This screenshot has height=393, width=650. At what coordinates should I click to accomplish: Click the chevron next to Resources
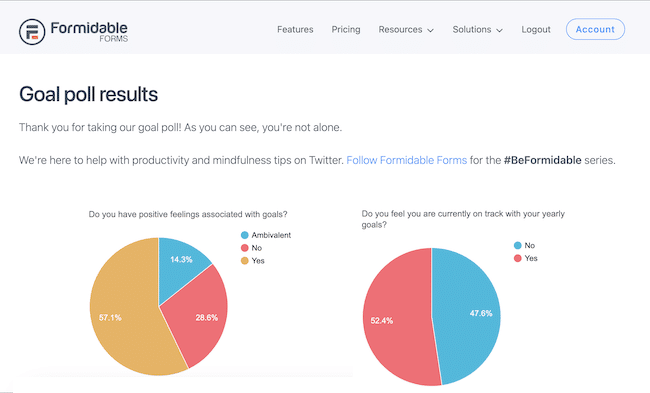pos(430,30)
